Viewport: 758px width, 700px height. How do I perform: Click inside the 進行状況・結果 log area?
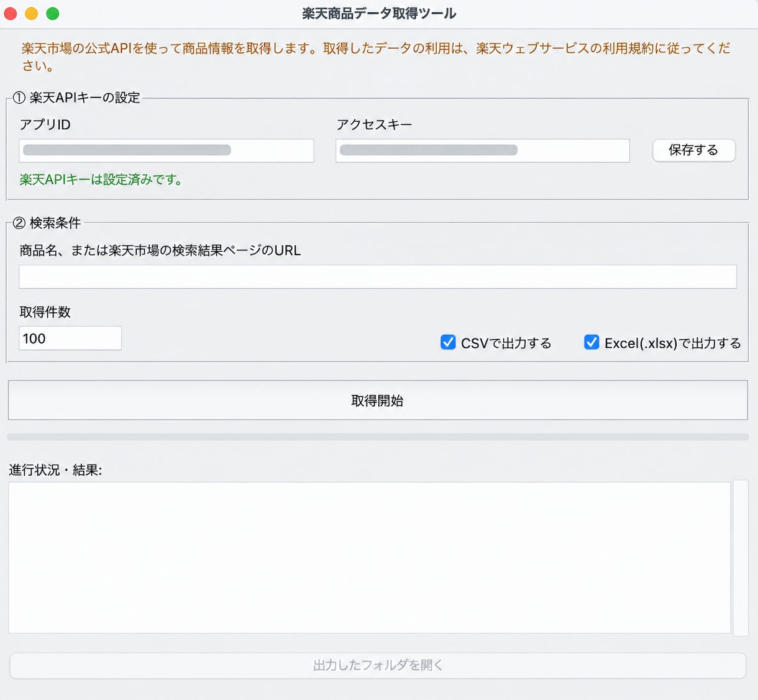[x=370, y=558]
